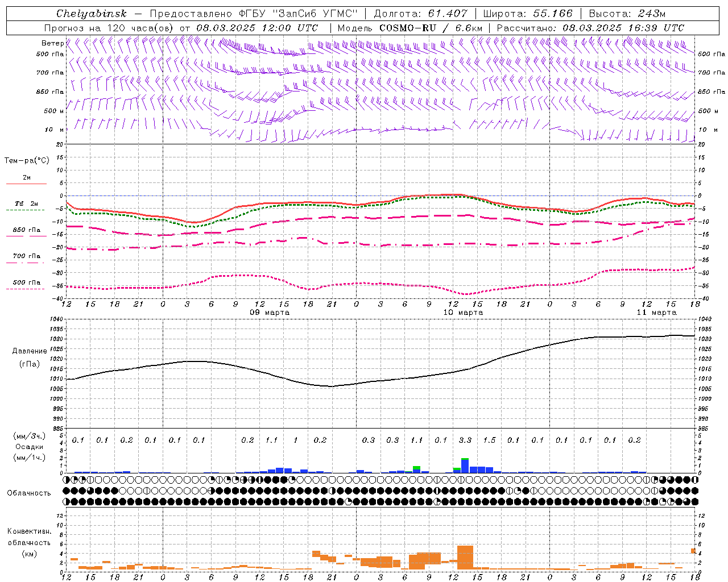The image size is (728, 582).
Task: Click the 'Chelyabinsk' station title
Action: point(91,14)
